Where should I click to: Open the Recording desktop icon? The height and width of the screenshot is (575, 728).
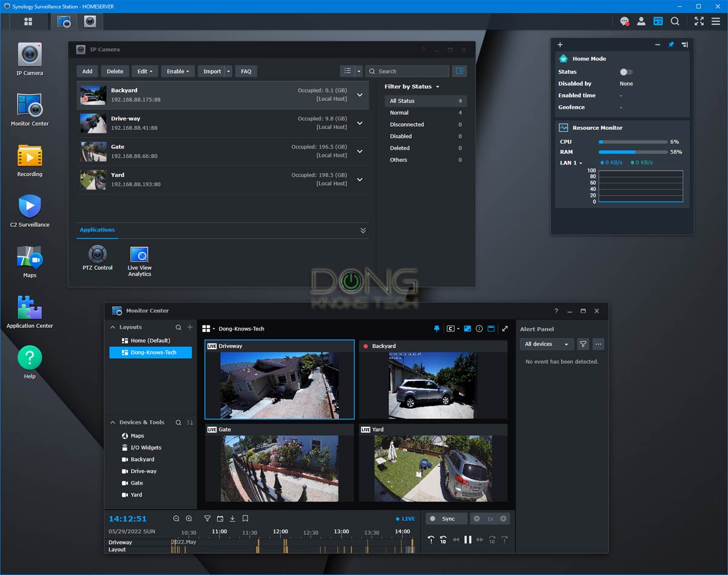click(29, 160)
